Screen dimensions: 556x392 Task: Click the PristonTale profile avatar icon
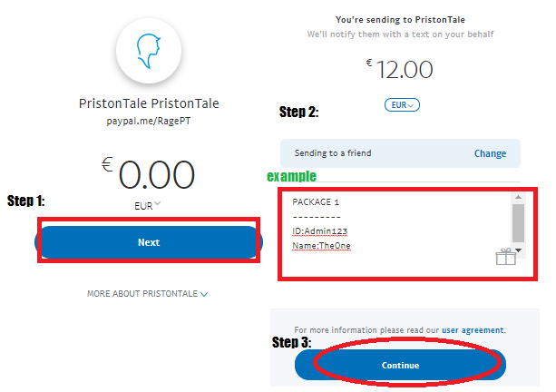coord(149,51)
